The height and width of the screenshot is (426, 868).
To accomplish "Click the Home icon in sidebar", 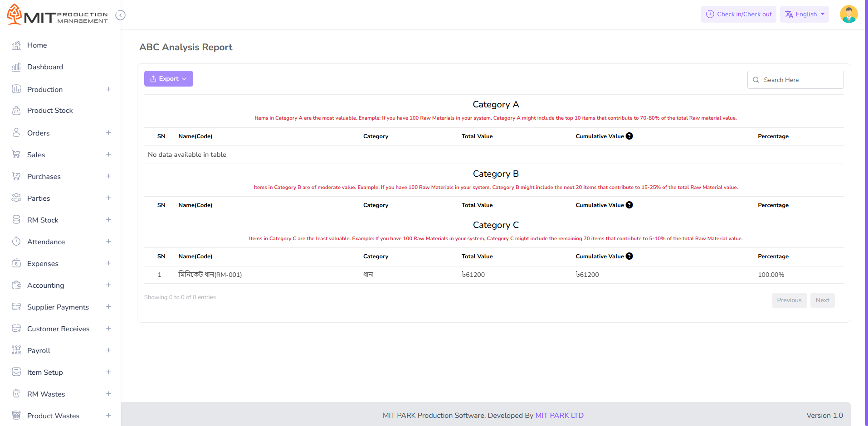I will pos(16,45).
